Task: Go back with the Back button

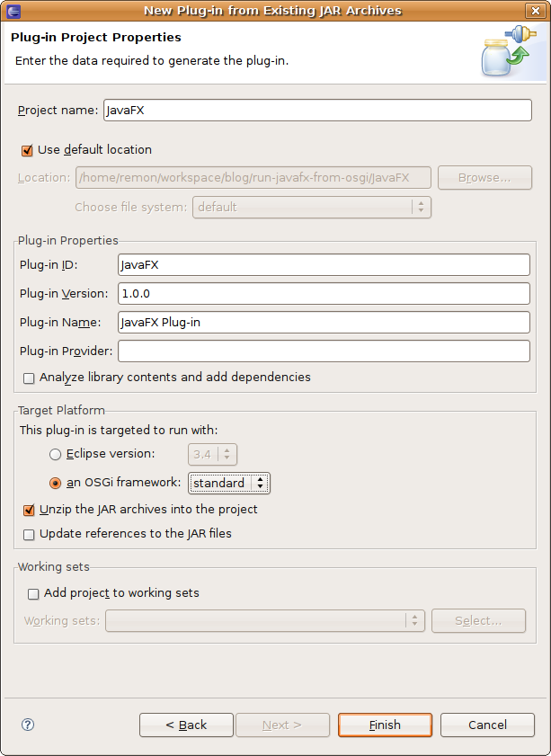Action: coord(186,725)
